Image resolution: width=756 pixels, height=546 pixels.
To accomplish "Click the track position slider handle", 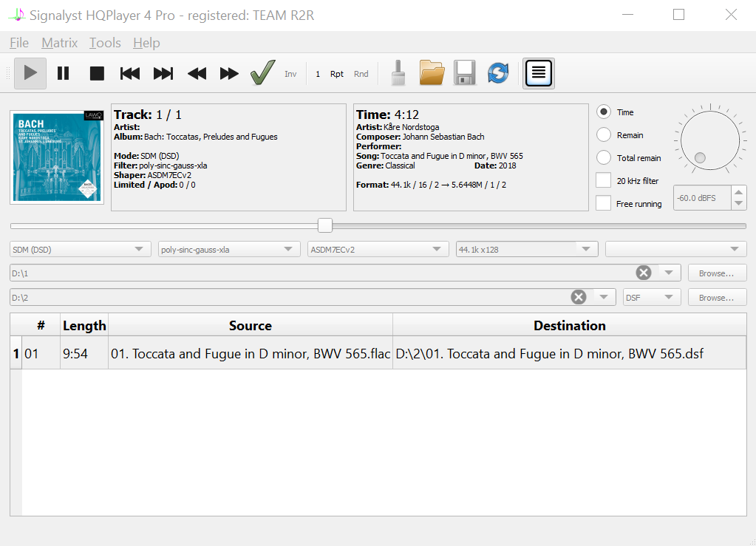I will click(325, 225).
